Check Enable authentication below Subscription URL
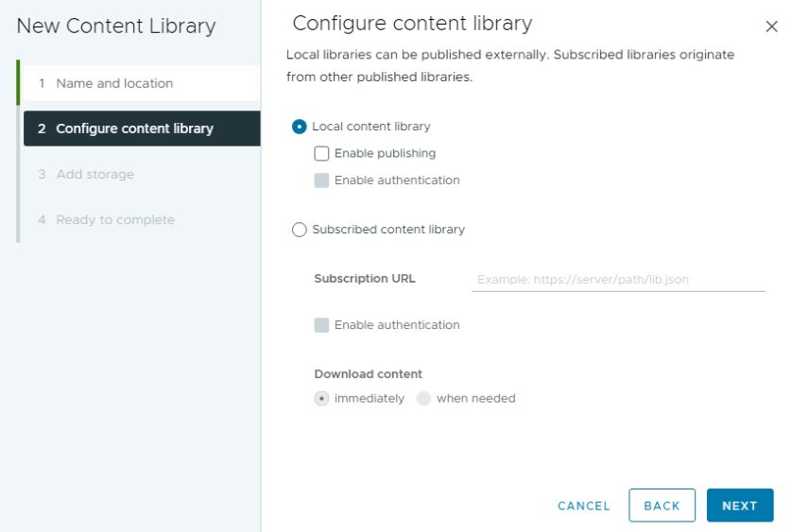 tap(321, 325)
